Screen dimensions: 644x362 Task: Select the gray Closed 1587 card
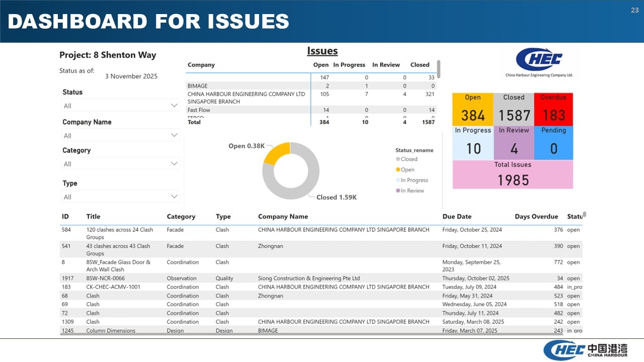click(514, 109)
